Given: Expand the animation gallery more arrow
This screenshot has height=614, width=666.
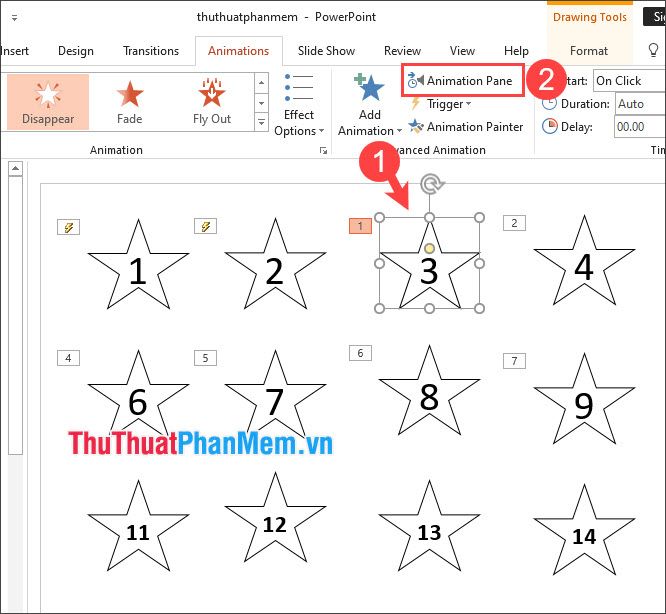Looking at the screenshot, I should tap(261, 122).
